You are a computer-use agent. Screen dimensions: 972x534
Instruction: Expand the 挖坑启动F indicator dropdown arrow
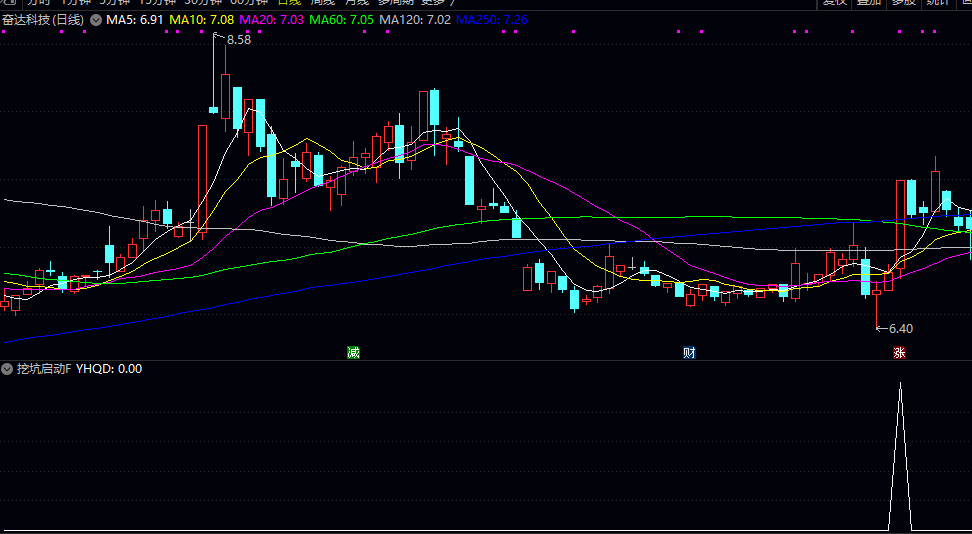click(8, 369)
